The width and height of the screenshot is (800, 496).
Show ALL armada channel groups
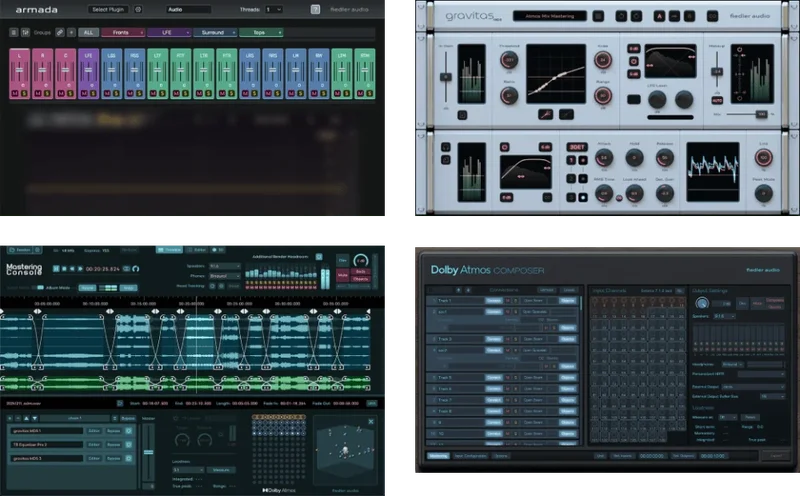pos(88,32)
